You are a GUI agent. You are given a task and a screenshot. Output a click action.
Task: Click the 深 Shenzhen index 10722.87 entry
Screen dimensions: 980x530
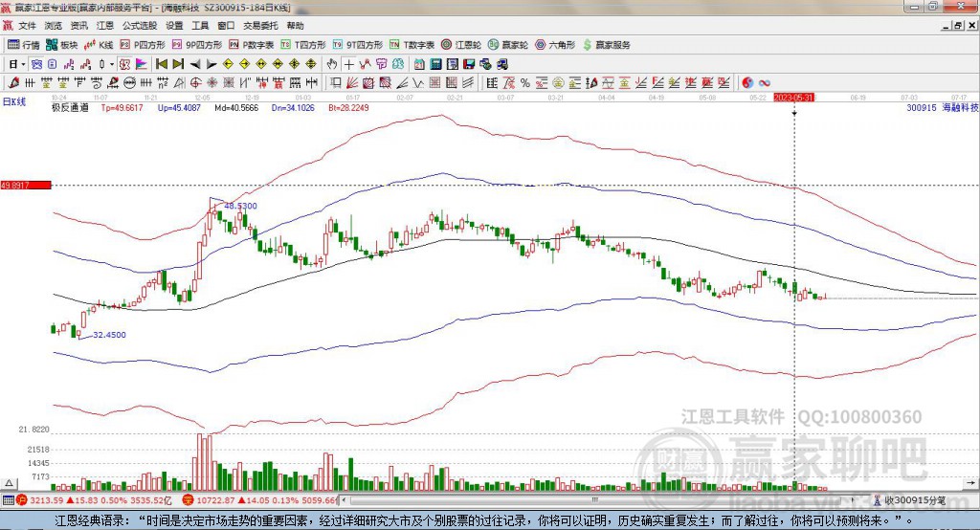pyautogui.click(x=259, y=500)
